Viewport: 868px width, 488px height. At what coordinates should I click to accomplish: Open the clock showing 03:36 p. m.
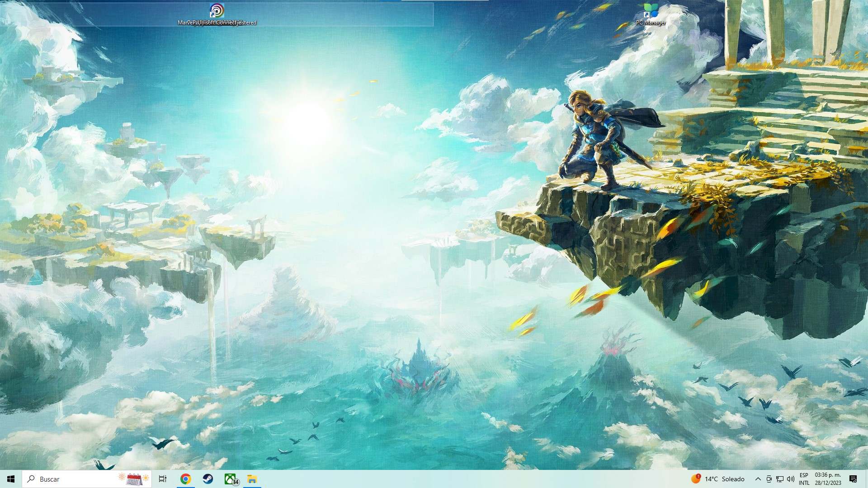[x=828, y=479]
